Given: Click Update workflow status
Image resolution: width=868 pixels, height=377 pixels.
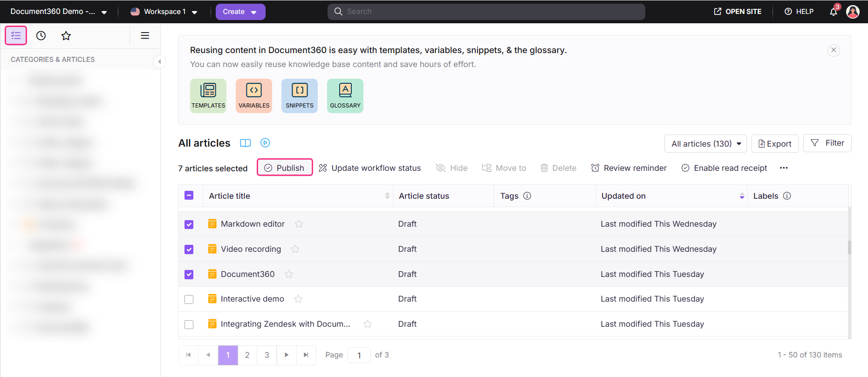Looking at the screenshot, I should [370, 168].
